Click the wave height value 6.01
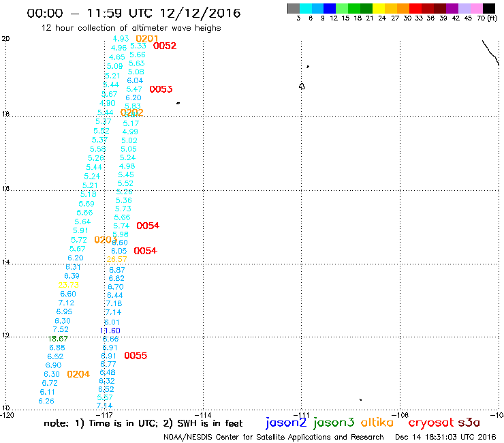This screenshot has height=443, width=504. [112, 322]
